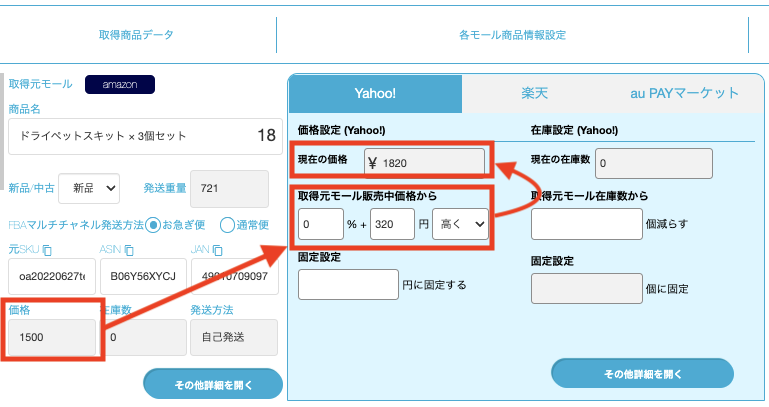Select the 通常便 shipping radio button
769x407 pixels.
click(x=227, y=224)
